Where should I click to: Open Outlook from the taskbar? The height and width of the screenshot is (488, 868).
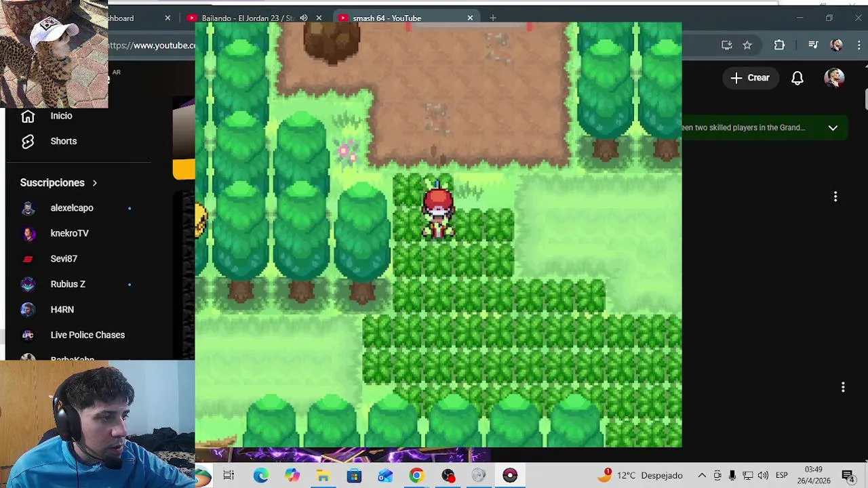[385, 476]
